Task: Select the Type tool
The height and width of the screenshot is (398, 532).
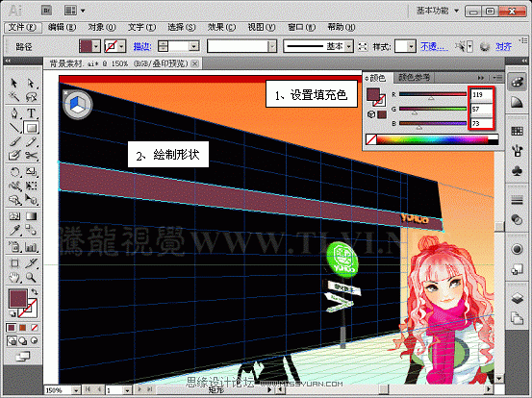Action: pyautogui.click(x=31, y=112)
